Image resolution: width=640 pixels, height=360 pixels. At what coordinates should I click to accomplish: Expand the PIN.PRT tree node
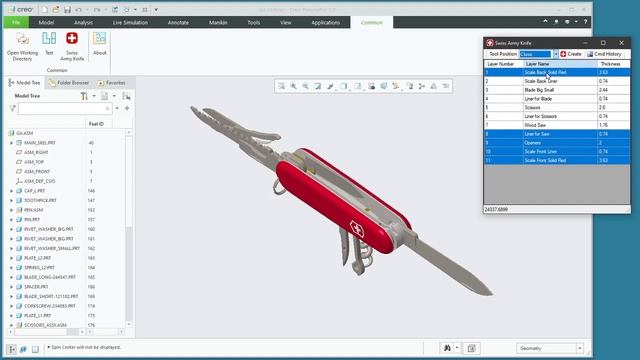[x=11, y=220]
